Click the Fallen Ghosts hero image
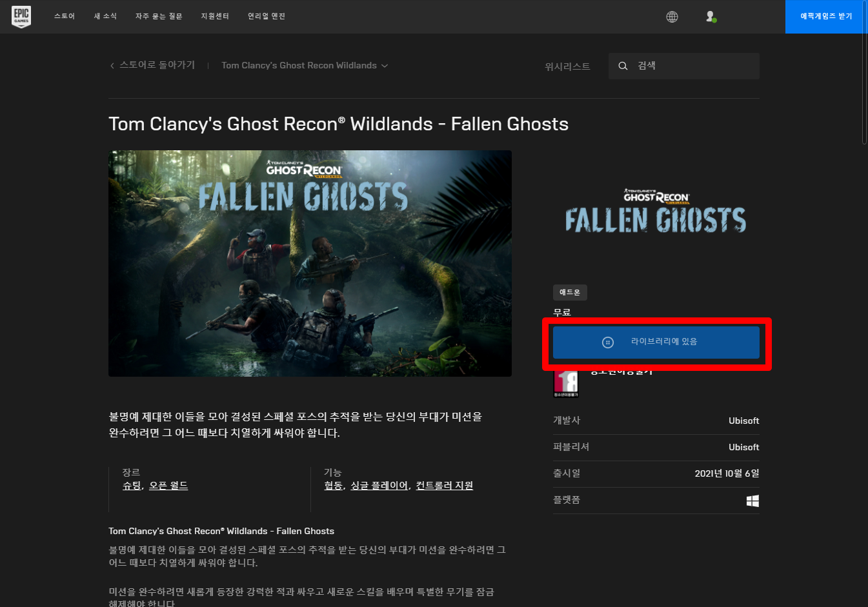868x607 pixels. 310,263
